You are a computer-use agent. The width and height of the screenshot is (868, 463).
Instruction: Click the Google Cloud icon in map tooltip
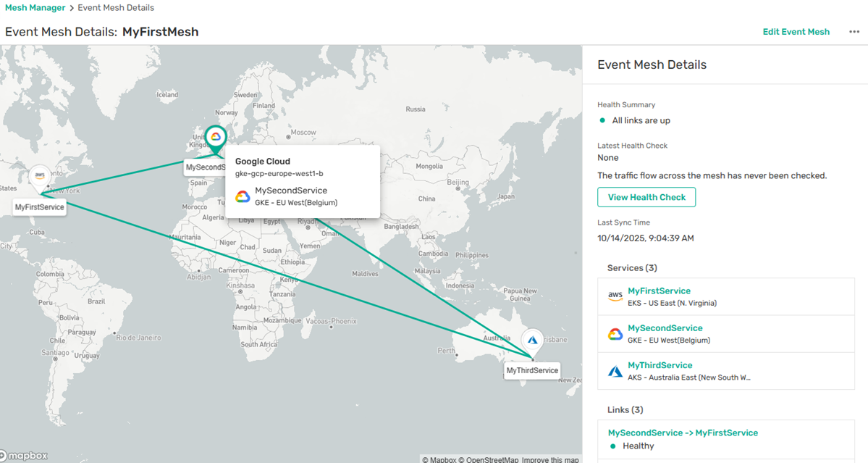tap(243, 196)
